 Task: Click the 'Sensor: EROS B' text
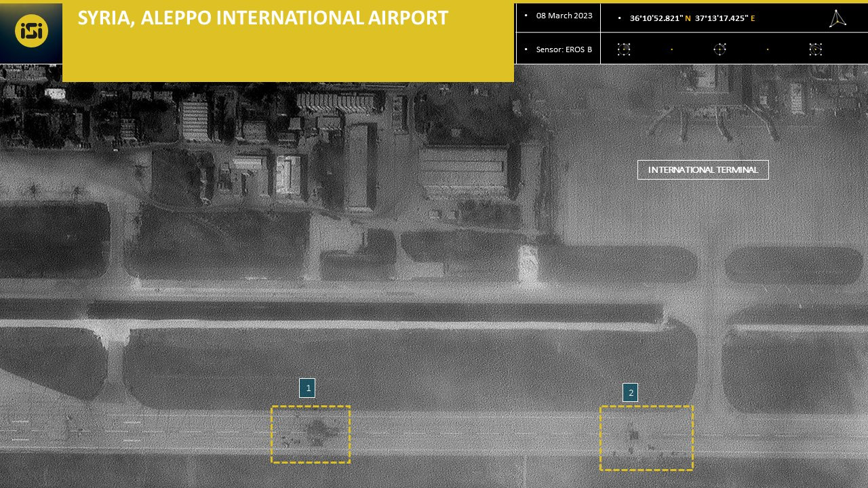[564, 49]
